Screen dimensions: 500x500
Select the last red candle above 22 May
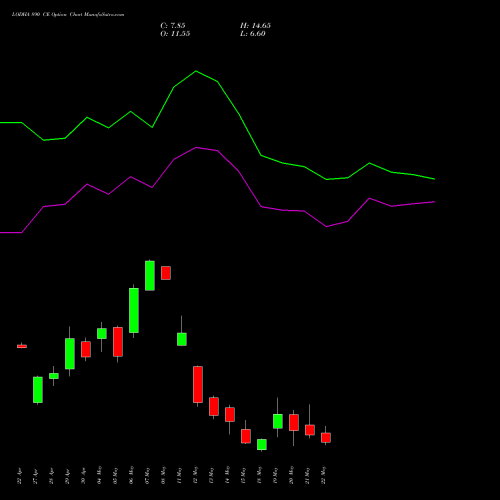[326, 438]
